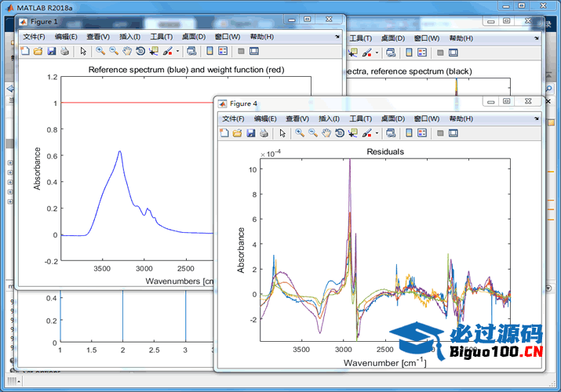Enable Data Cursor tool in Figure 4
This screenshot has height=392, width=561.
pyautogui.click(x=353, y=133)
